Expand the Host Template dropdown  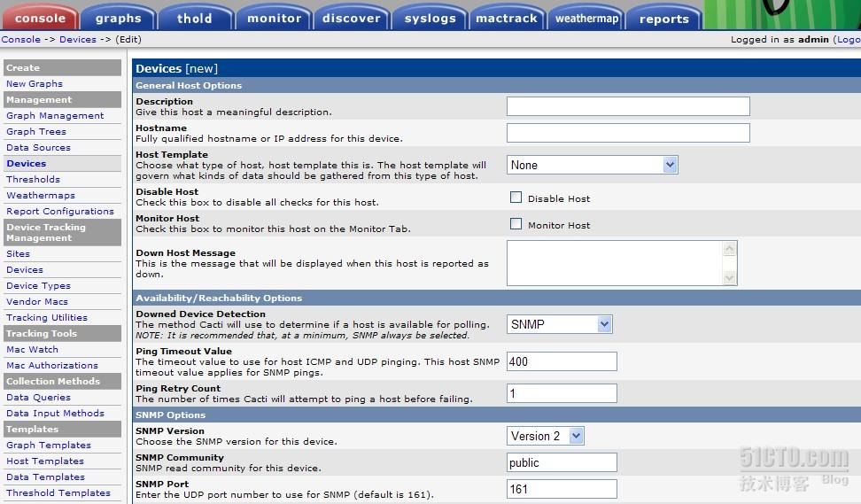[592, 165]
